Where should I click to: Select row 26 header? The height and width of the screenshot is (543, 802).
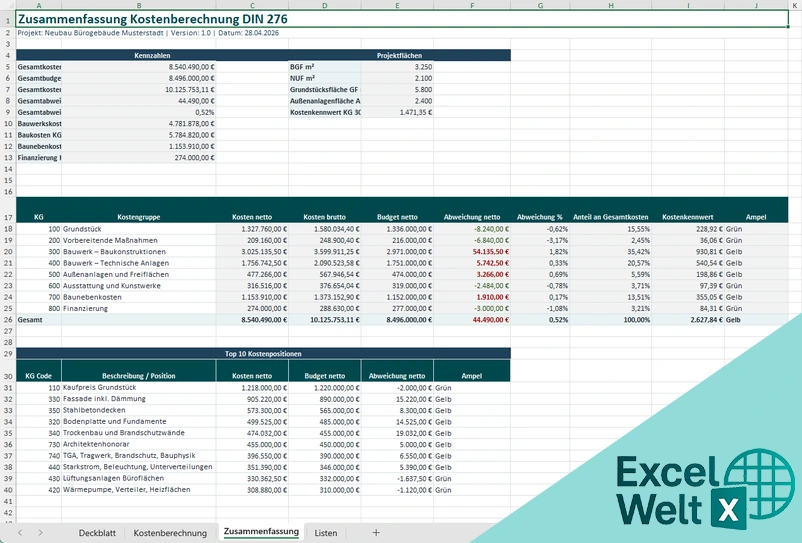[x=7, y=319]
